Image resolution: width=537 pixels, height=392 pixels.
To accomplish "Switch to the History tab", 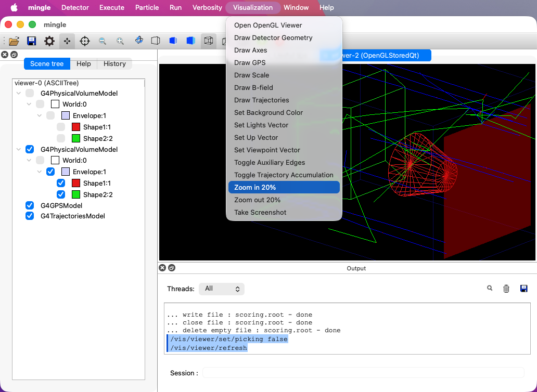I will tap(114, 63).
